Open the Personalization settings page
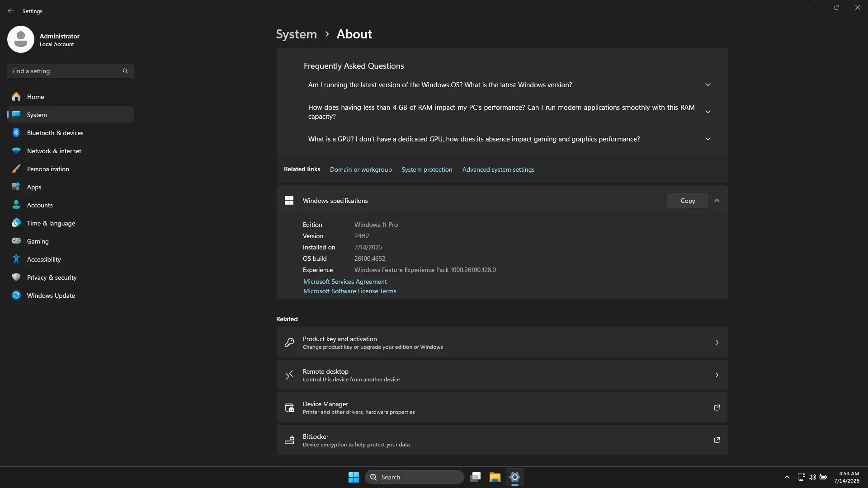The height and width of the screenshot is (488, 868). coord(48,169)
